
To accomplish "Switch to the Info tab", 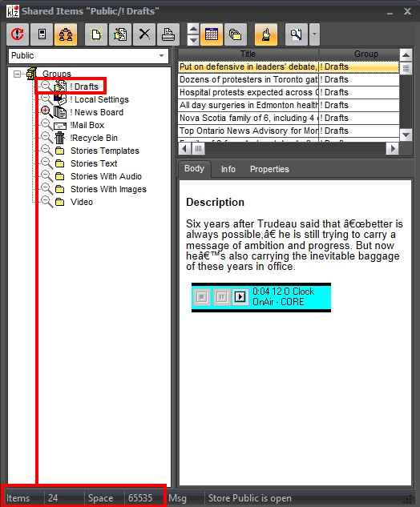I will [228, 169].
